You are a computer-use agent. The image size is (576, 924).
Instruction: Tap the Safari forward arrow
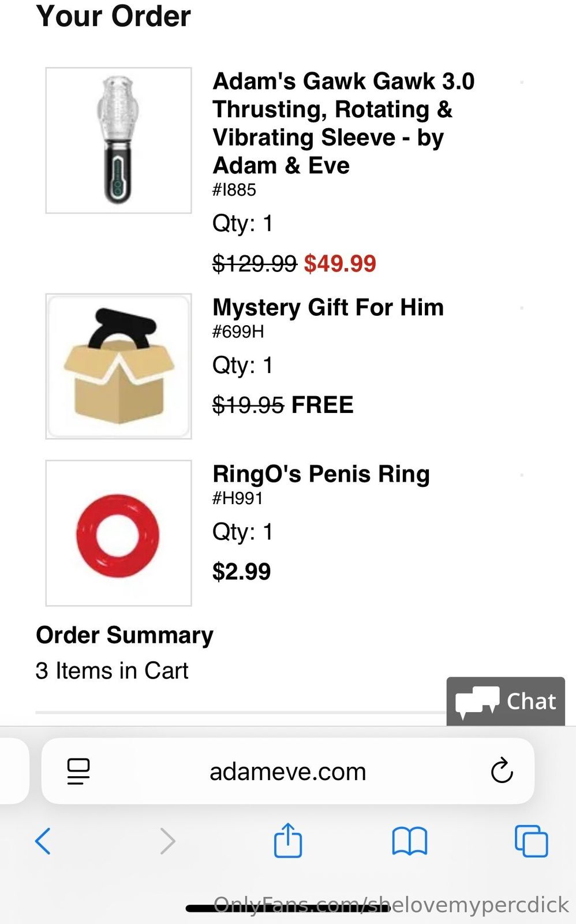(167, 840)
